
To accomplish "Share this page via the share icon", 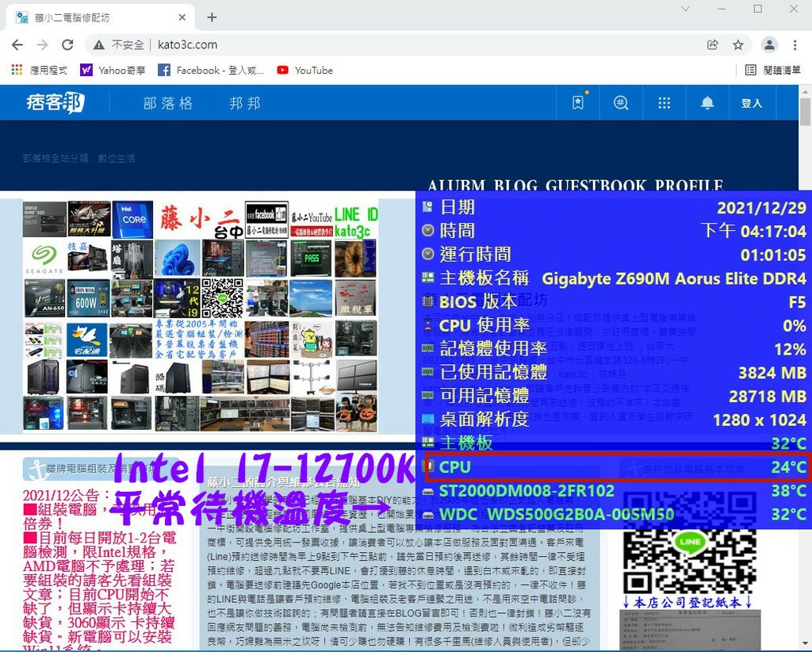I will [x=713, y=45].
